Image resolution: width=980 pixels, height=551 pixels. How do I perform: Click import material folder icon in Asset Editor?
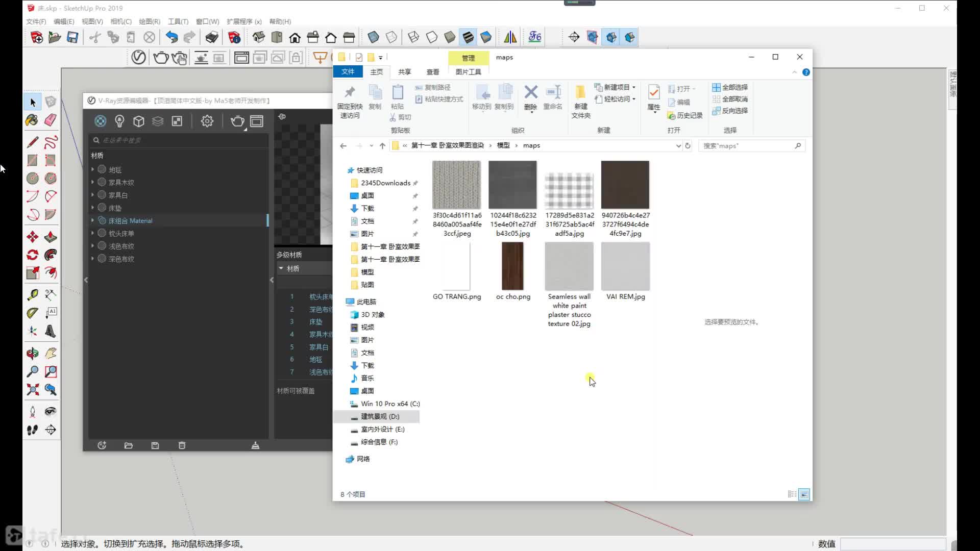tap(129, 445)
